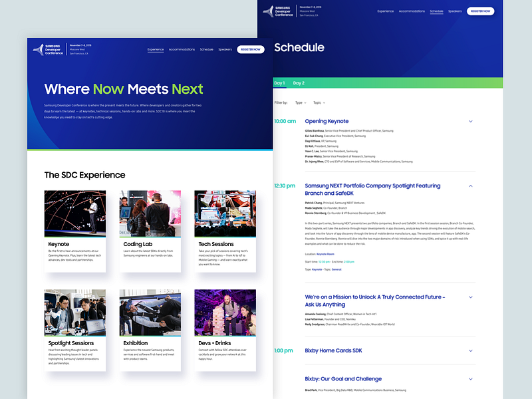Expand Bixby: Our Goal and Challenge chevron

point(471,379)
